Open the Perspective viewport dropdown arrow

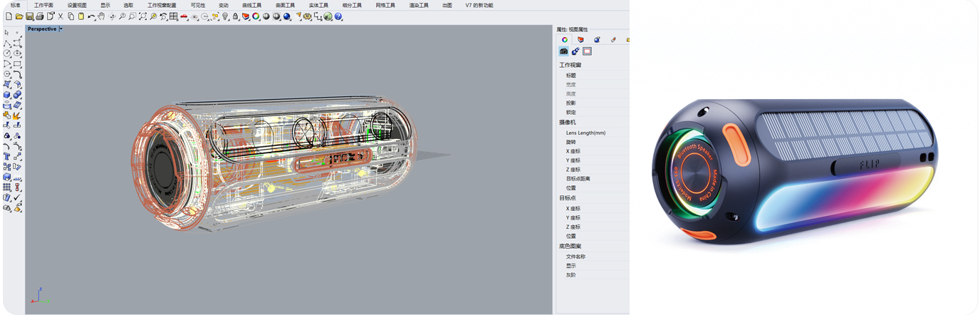click(61, 29)
